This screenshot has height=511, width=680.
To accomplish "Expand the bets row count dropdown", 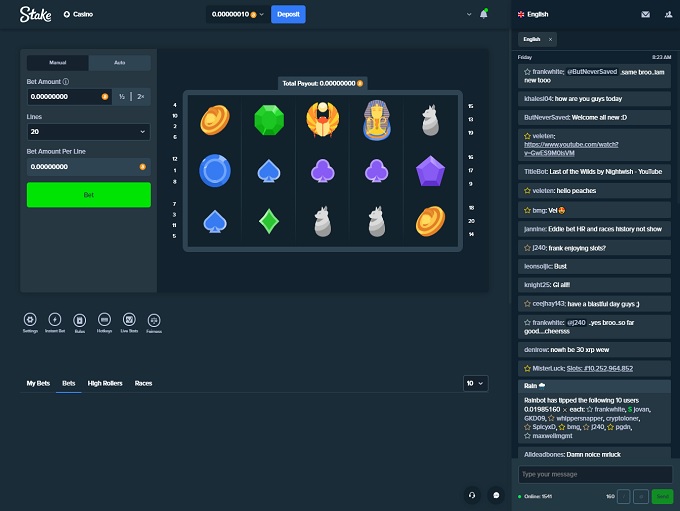I will click(475, 383).
